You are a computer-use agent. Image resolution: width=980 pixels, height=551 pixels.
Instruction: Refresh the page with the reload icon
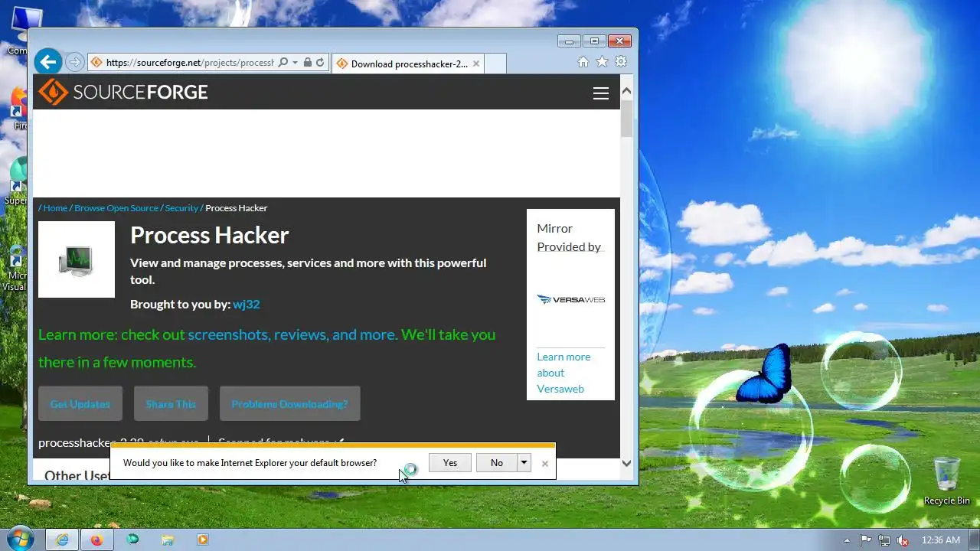320,63
